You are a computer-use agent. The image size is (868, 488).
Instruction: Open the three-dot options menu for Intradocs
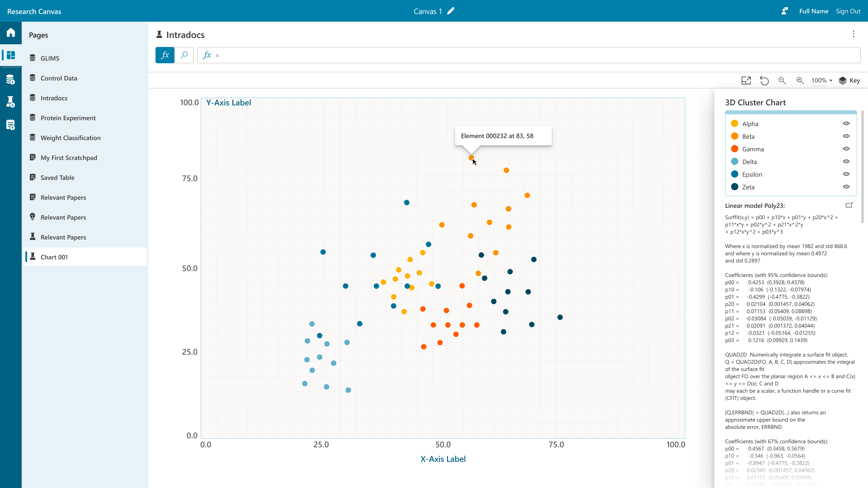click(x=854, y=34)
